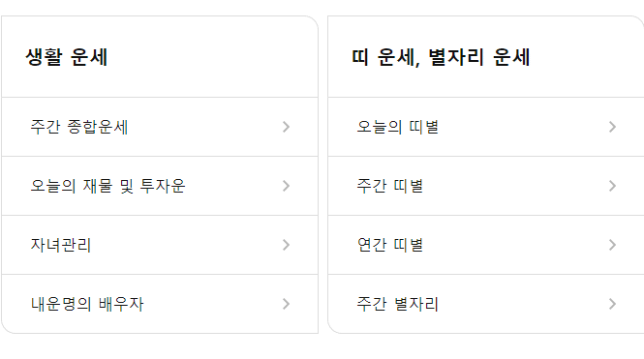Click chevron arrow beside 주간 띠별
The image size is (644, 359).
(x=612, y=186)
